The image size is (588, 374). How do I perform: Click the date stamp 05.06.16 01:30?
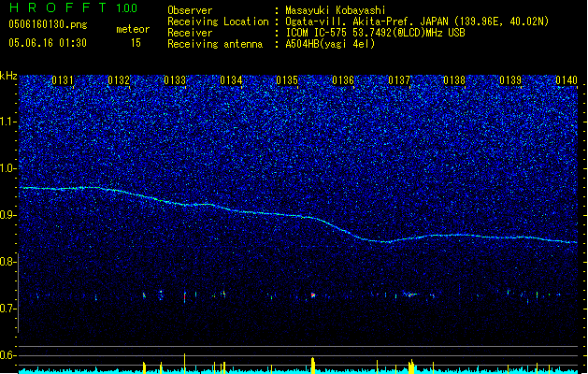click(48, 43)
